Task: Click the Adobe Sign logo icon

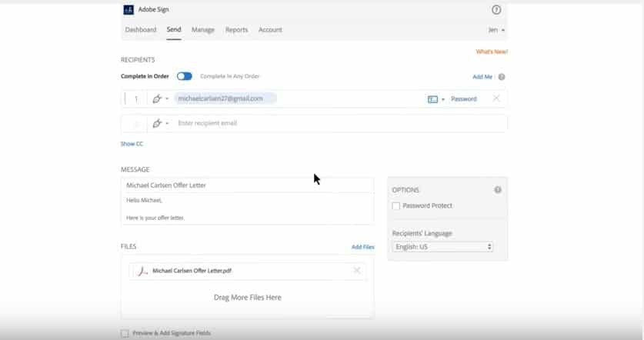Action: 128,10
